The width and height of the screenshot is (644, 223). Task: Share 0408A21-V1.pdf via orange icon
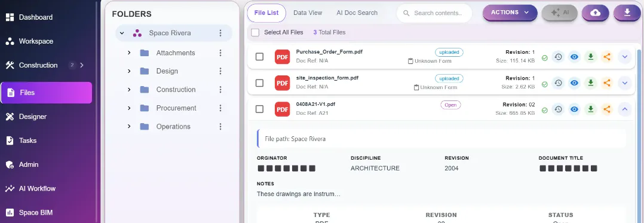pos(606,109)
